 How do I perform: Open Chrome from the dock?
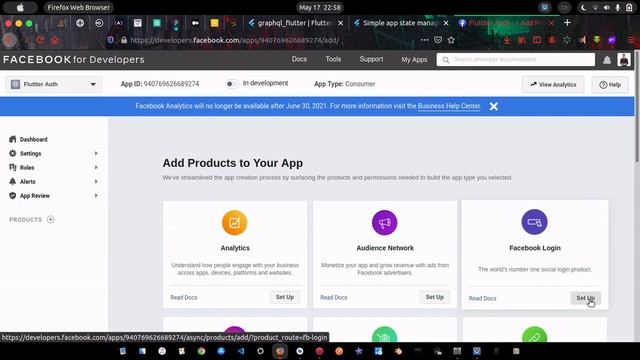pos(201,351)
